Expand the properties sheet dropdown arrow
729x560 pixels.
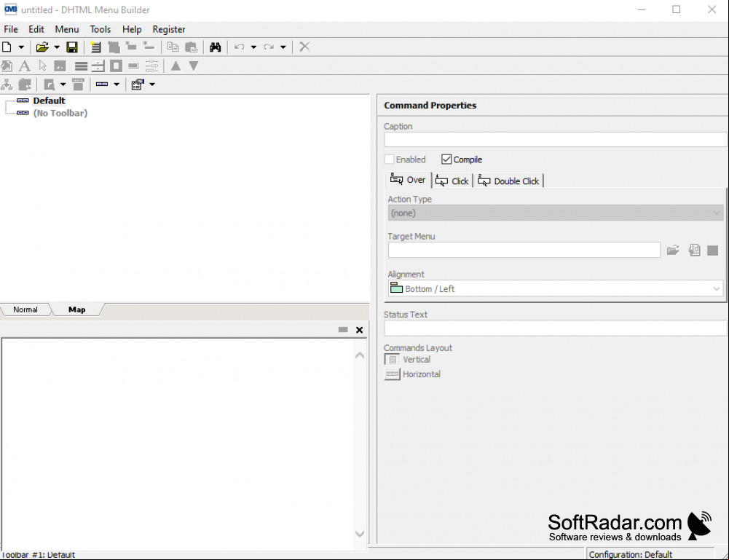[x=152, y=84]
